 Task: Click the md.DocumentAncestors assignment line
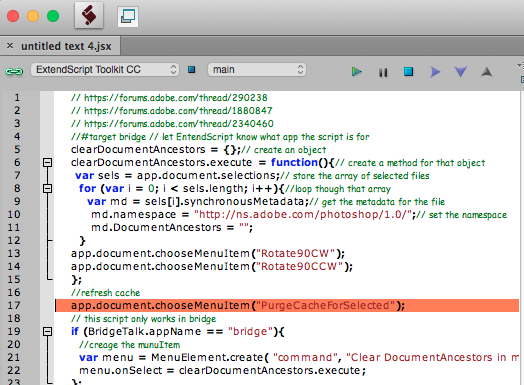click(172, 228)
